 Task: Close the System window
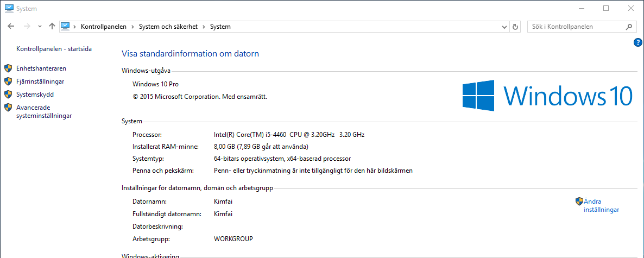[x=631, y=8]
